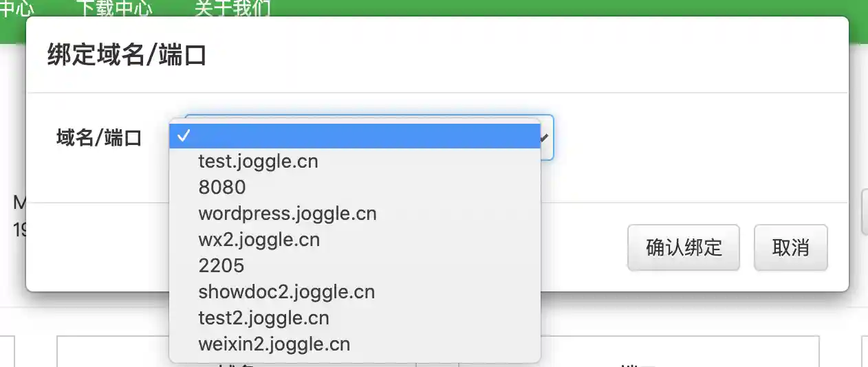The image size is (868, 367).
Task: Click the 取消 cancel button
Action: pos(790,247)
